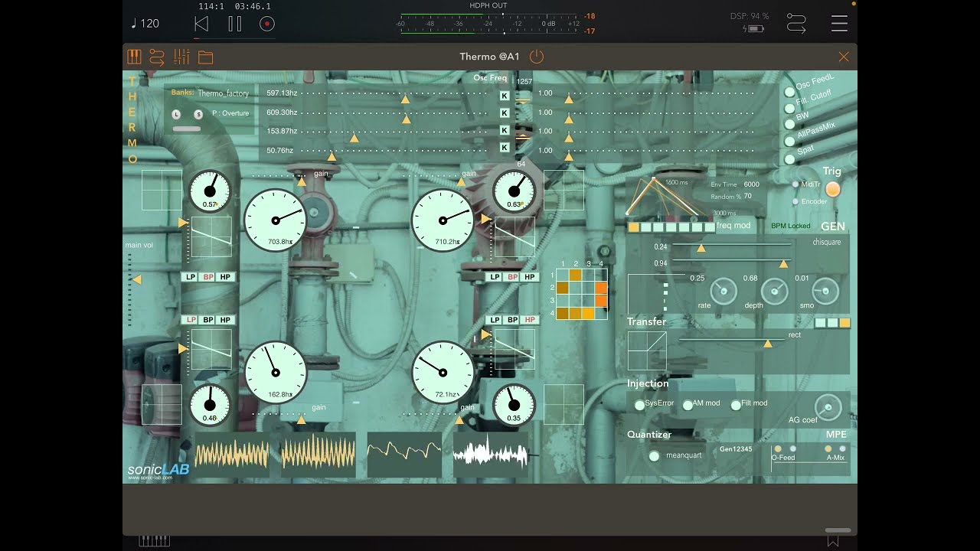Select BP on the lower-left filter
The width and height of the screenshot is (980, 551).
(207, 320)
